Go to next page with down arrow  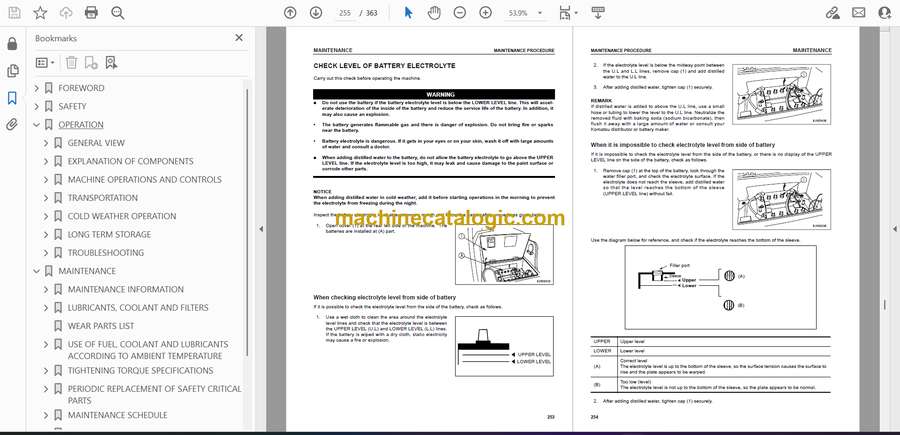pos(316,13)
